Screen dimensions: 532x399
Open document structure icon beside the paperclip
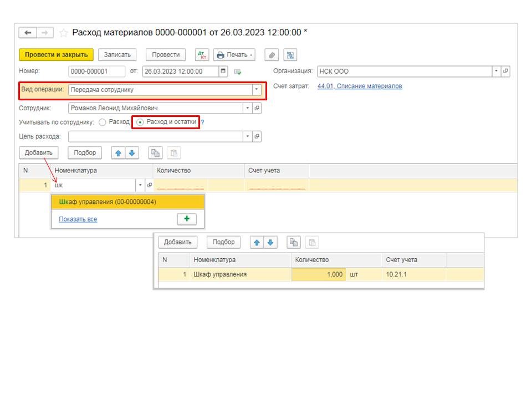[x=290, y=55]
